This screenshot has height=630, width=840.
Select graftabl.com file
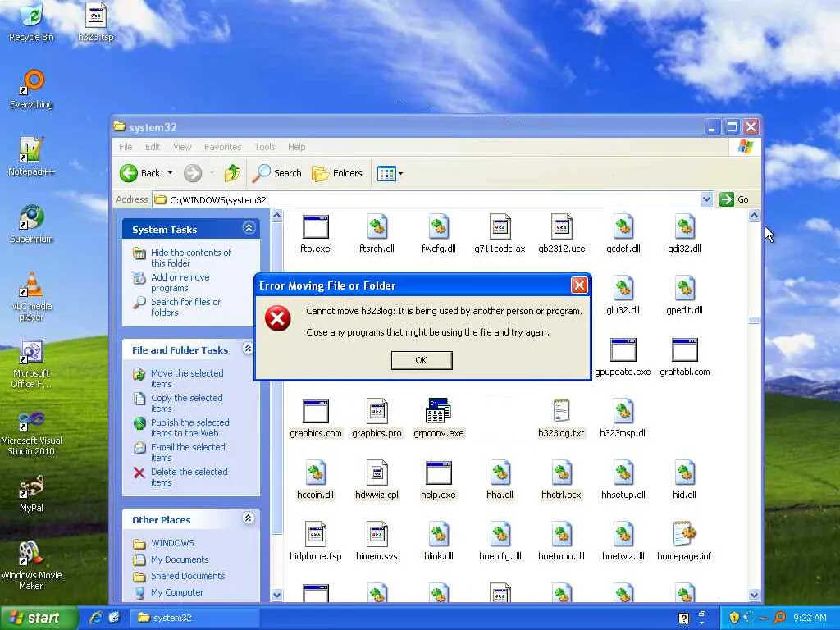point(685,358)
